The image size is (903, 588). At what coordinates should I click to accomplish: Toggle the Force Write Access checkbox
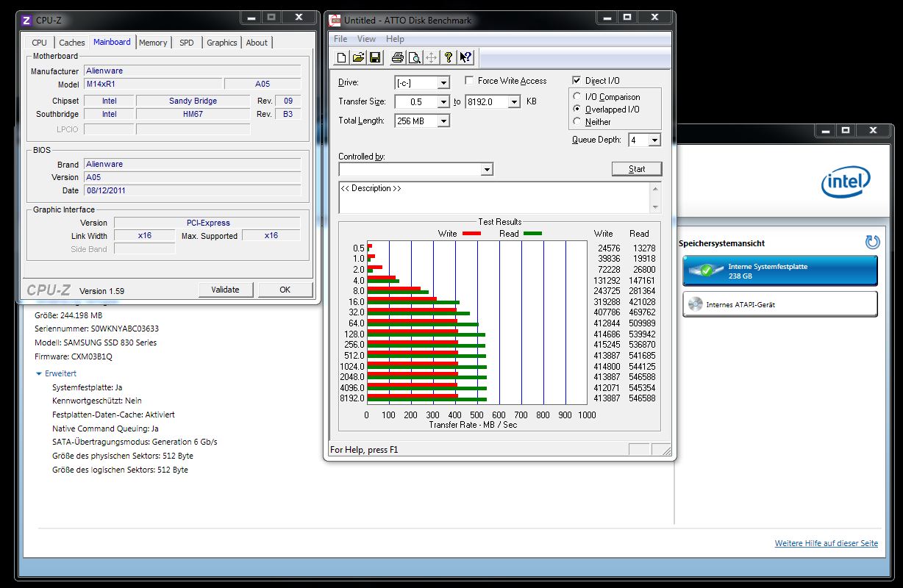point(469,80)
